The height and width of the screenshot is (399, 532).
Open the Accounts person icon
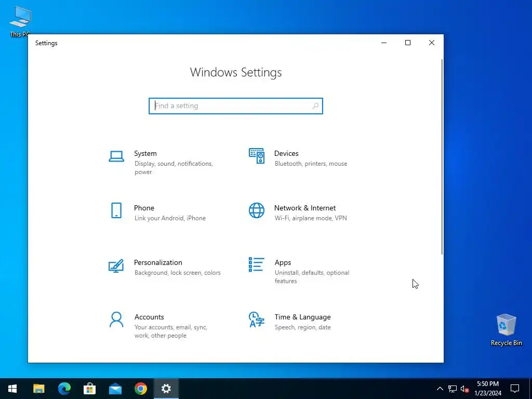point(116,320)
